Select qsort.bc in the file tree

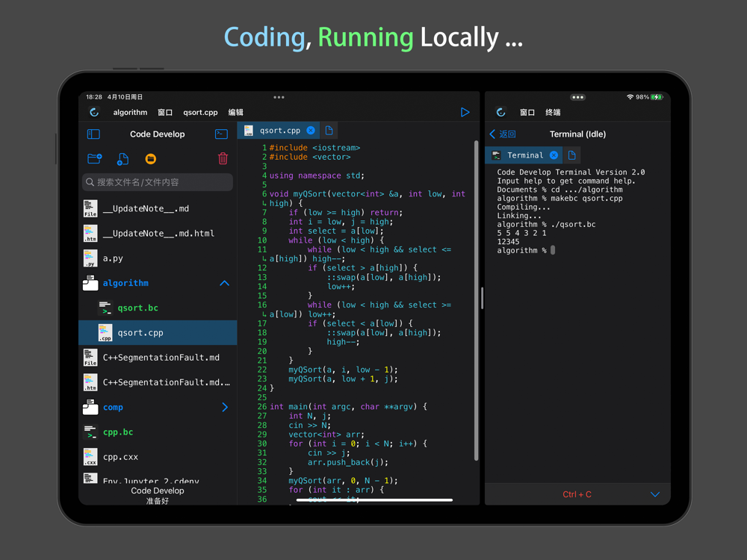coord(137,308)
